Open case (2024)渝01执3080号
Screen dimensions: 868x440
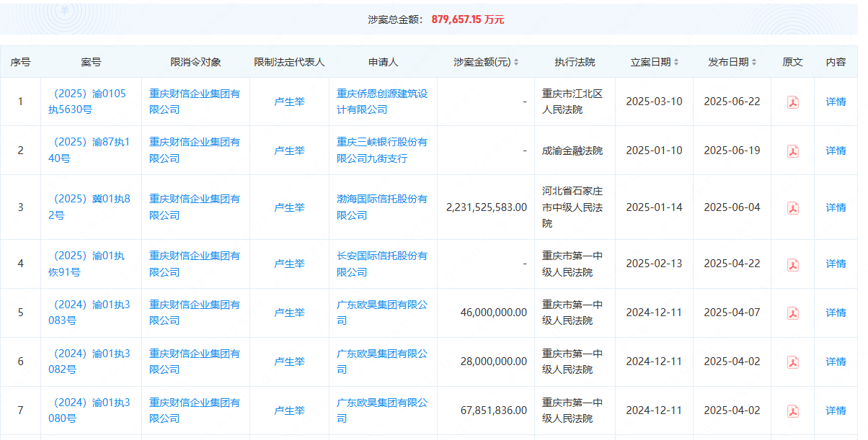tap(91, 410)
